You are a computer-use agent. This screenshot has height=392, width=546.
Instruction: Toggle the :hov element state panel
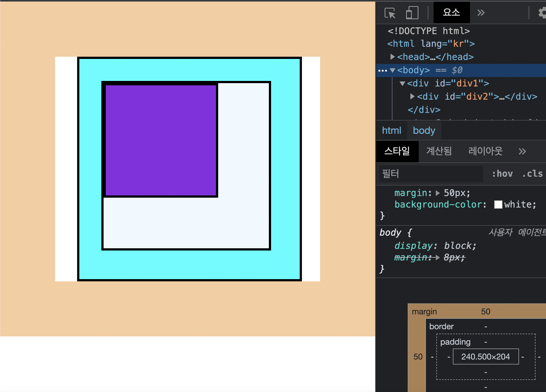pyautogui.click(x=502, y=174)
